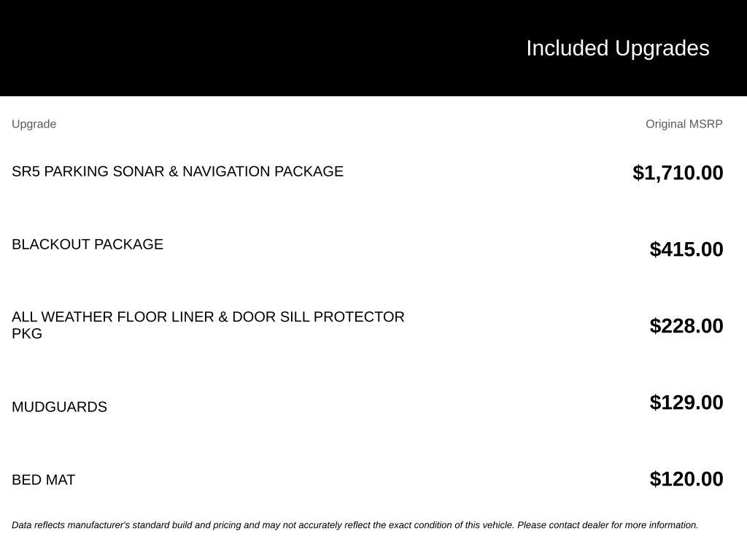Select All Weather Floor Liner package text
Viewport: 747px width, 560px height.
click(x=208, y=324)
